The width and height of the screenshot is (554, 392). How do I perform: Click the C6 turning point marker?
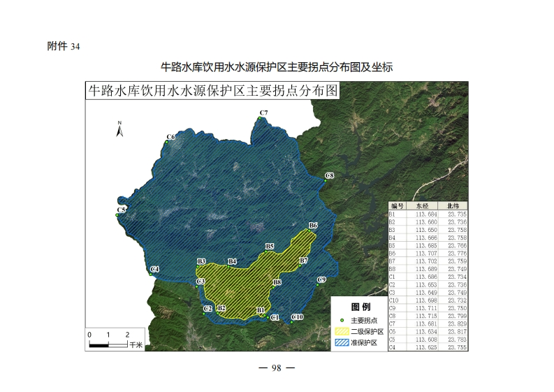tap(167, 143)
